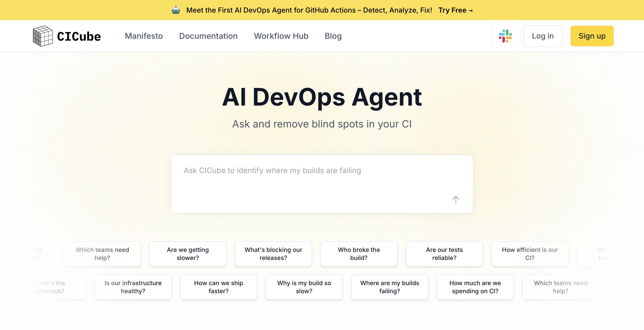The width and height of the screenshot is (644, 330).
Task: Visit the Blog link
Action: coord(333,36)
